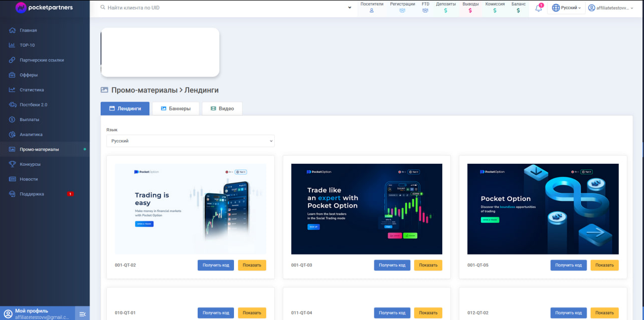
Task: Click Показать for 001-QT-02
Action: [252, 265]
